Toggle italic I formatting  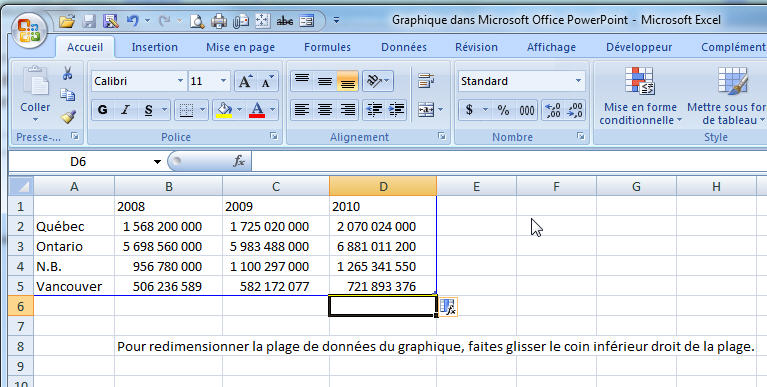125,110
